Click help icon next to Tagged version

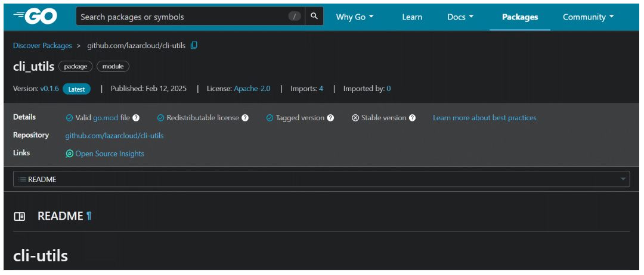coord(330,118)
